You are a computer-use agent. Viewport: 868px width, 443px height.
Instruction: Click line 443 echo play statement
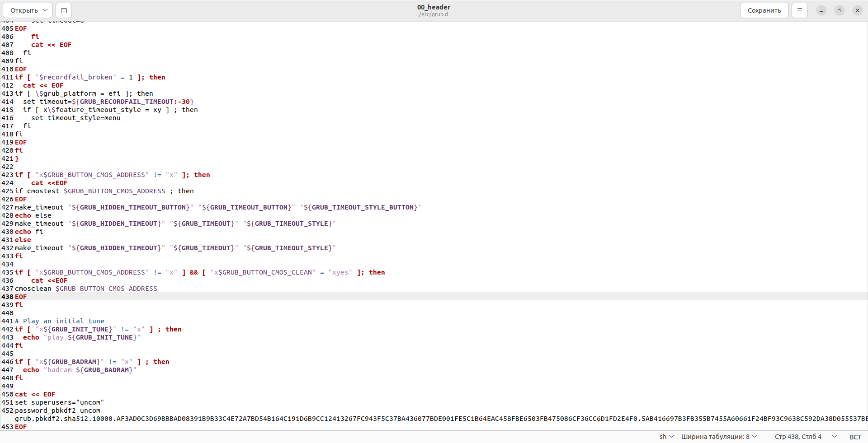point(82,337)
